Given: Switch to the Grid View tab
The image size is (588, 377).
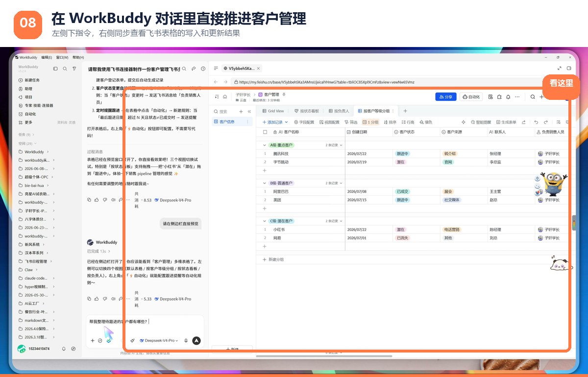Looking at the screenshot, I should 273,111.
